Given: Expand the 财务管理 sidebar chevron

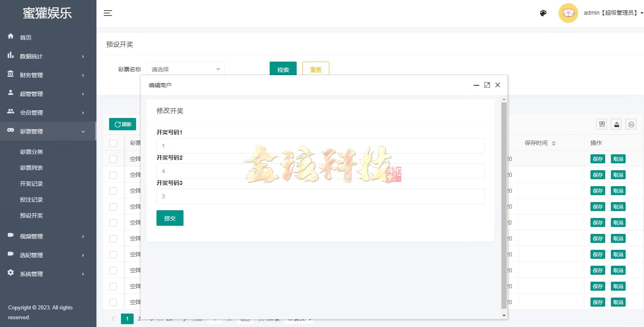Looking at the screenshot, I should click(x=83, y=75).
